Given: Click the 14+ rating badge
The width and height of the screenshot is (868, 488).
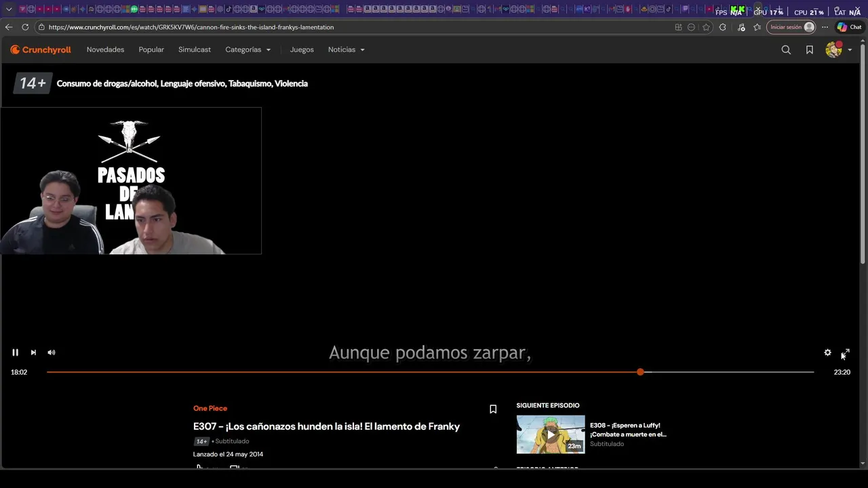Looking at the screenshot, I should click(x=33, y=83).
